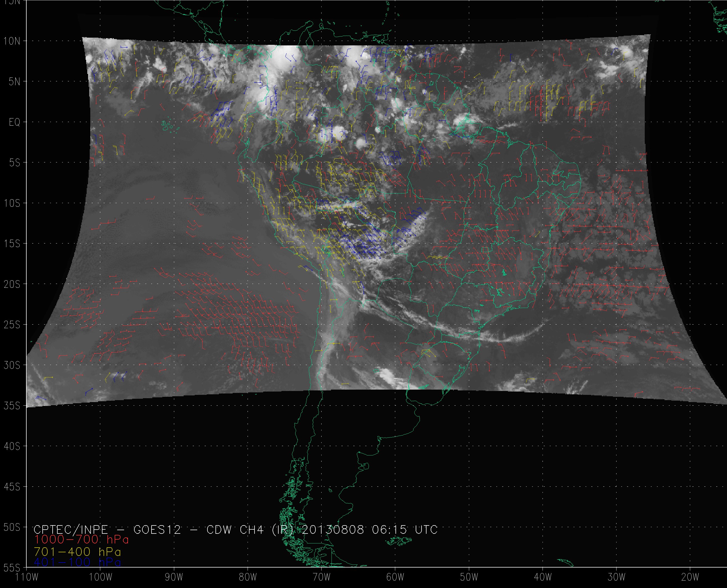Click the 90W longitude label
Image resolution: width=727 pixels, height=588 pixels.
pyautogui.click(x=174, y=577)
